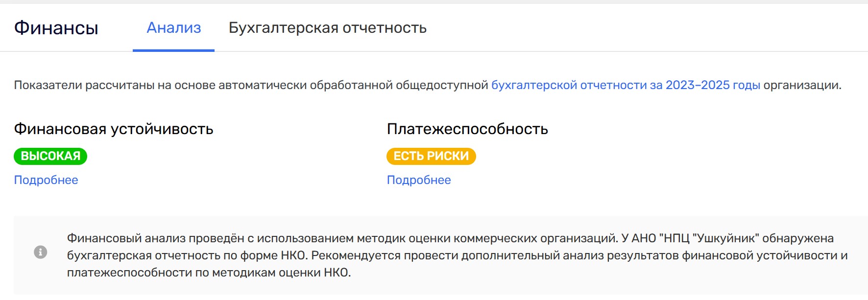Click the top gray divider strip
Image resolution: width=868 pixels, height=300 pixels.
point(434,2)
